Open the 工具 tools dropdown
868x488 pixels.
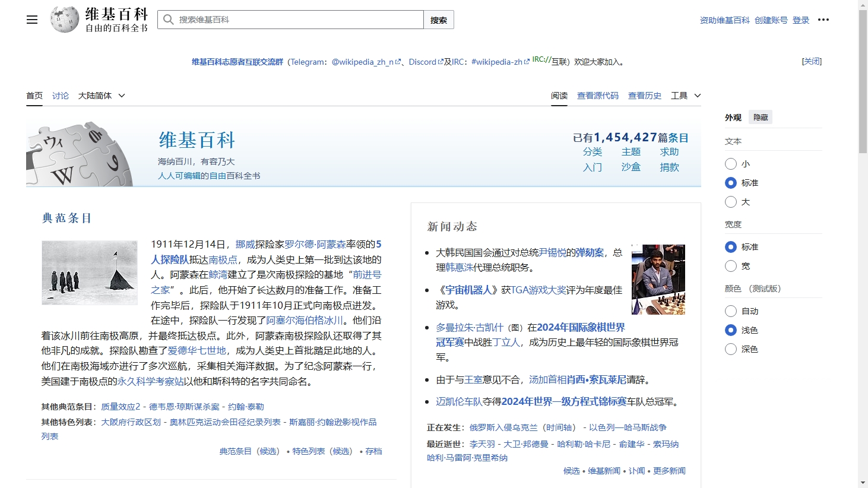[686, 96]
